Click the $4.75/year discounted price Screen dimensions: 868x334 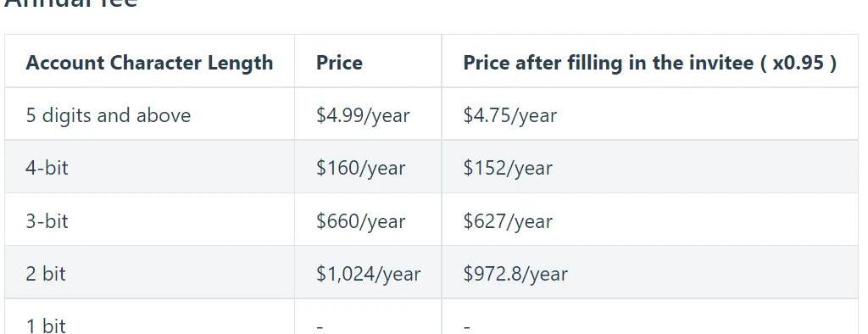pos(509,115)
